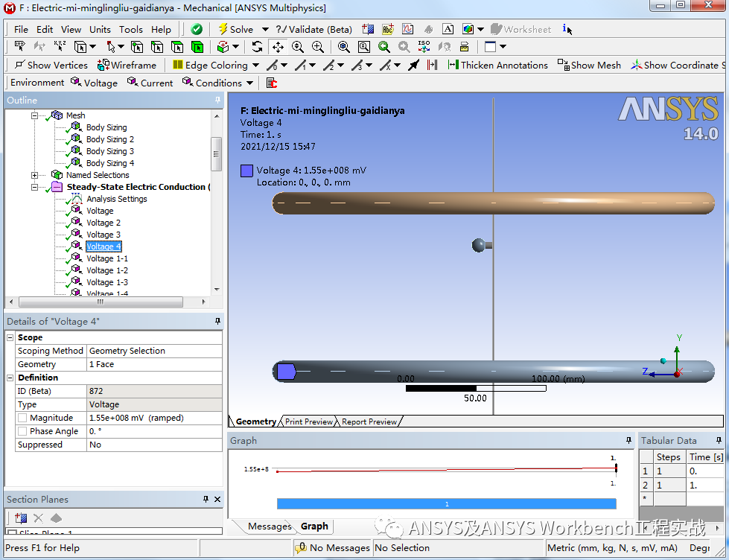This screenshot has width=729, height=560.
Task: Collapse the Scope section in Details
Action: coord(10,337)
